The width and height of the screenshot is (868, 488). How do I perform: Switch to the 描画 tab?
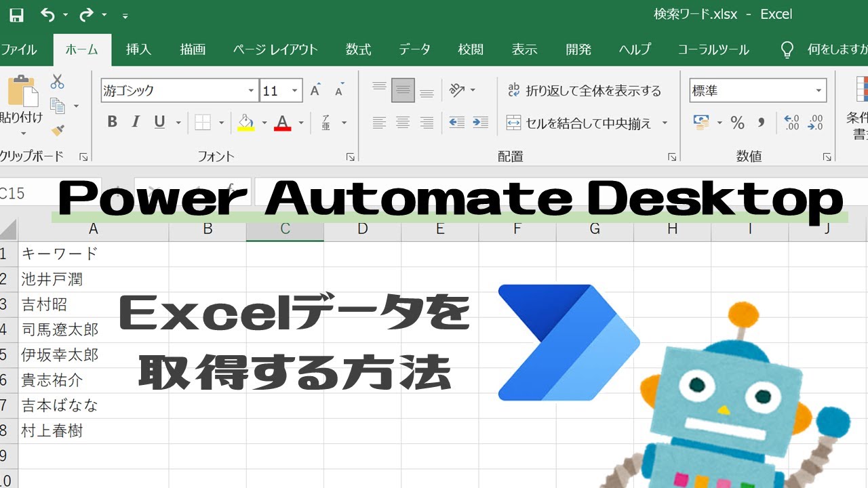193,49
